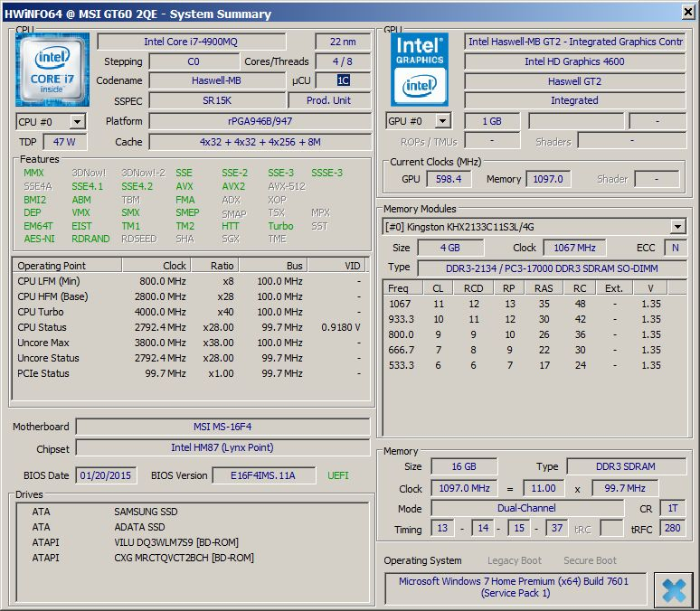Open the CPU #0 selector dropdown
700x611 pixels.
coord(77,121)
